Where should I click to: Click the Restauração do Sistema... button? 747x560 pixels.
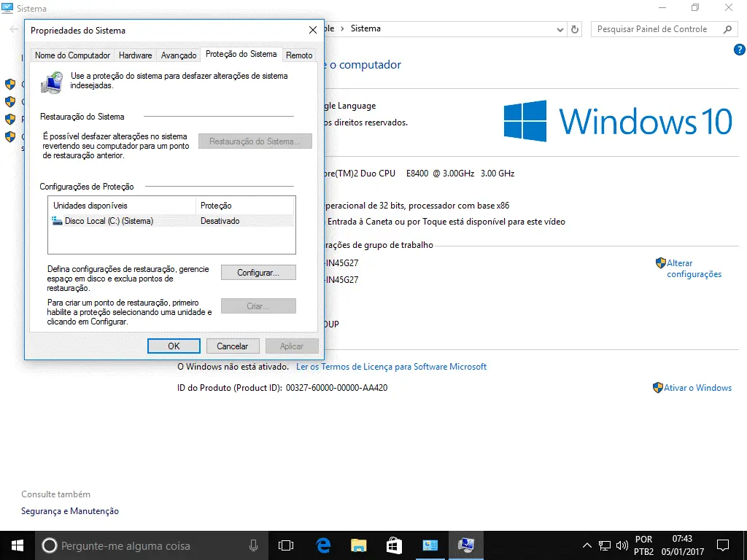point(255,141)
